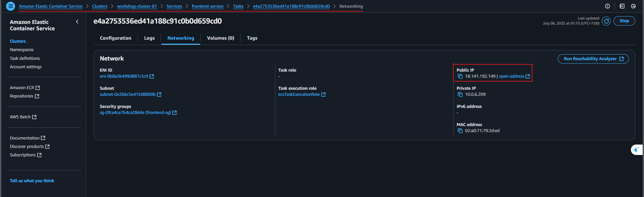
Task: Open Clusters in the sidebar
Action: point(18,41)
